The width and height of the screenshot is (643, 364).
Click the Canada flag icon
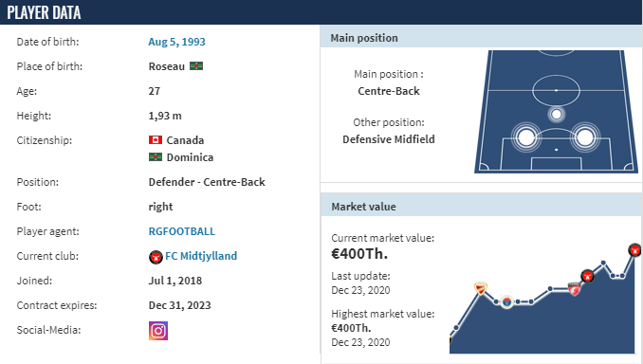tap(156, 139)
